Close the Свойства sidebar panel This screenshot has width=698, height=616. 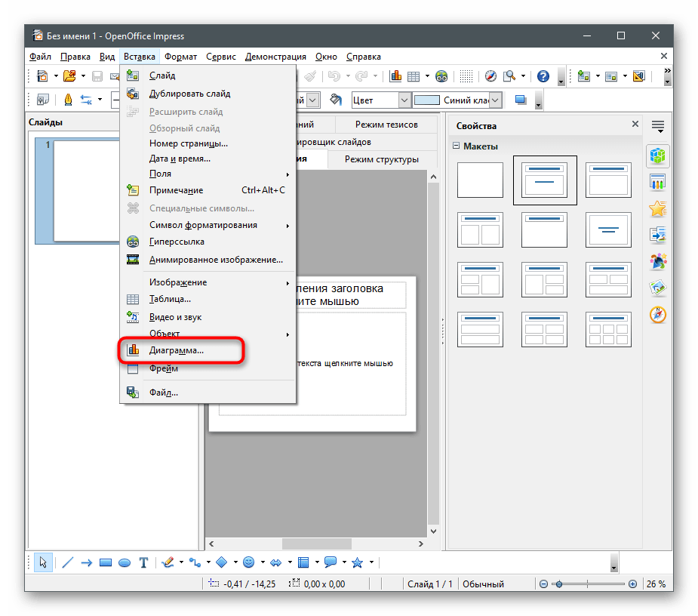pyautogui.click(x=635, y=125)
